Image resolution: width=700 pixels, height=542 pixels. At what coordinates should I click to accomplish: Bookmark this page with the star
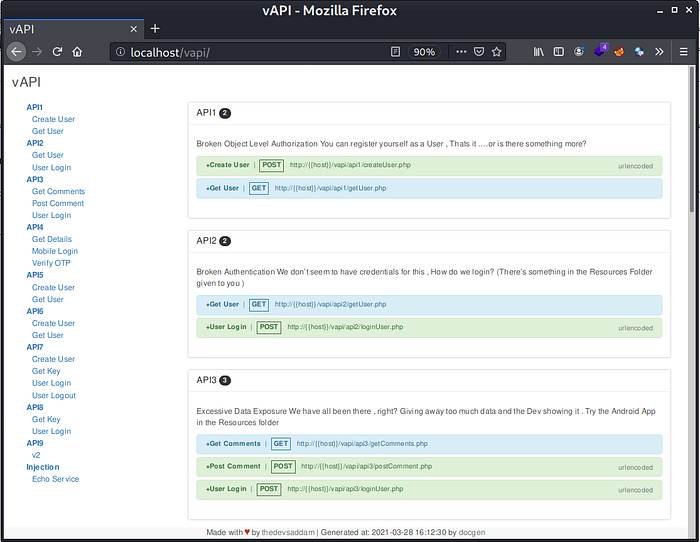(496, 52)
